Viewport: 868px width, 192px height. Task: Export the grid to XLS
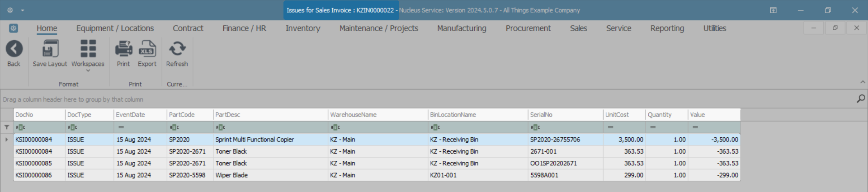[147, 49]
